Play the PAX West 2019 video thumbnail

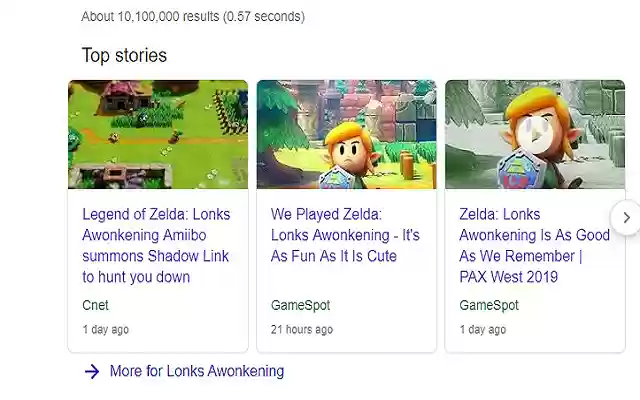point(534,134)
